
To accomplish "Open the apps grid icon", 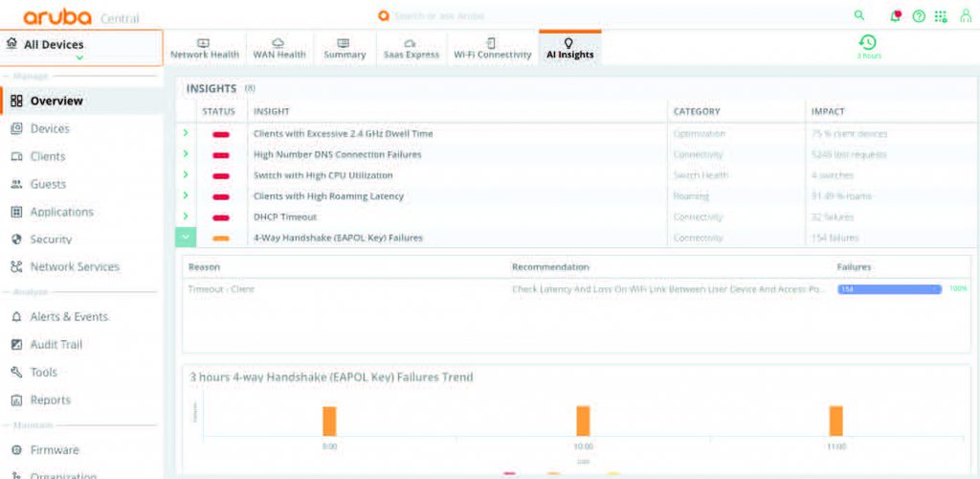I will coord(941,16).
